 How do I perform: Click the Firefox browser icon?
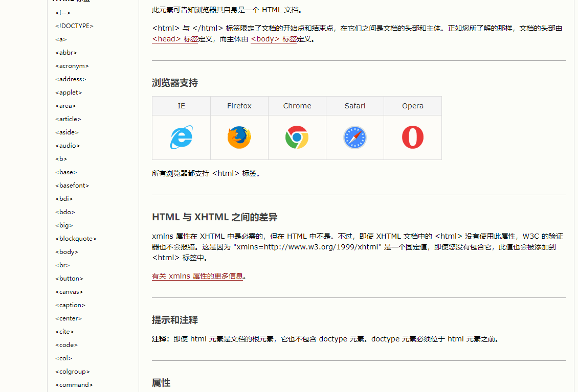tap(239, 137)
